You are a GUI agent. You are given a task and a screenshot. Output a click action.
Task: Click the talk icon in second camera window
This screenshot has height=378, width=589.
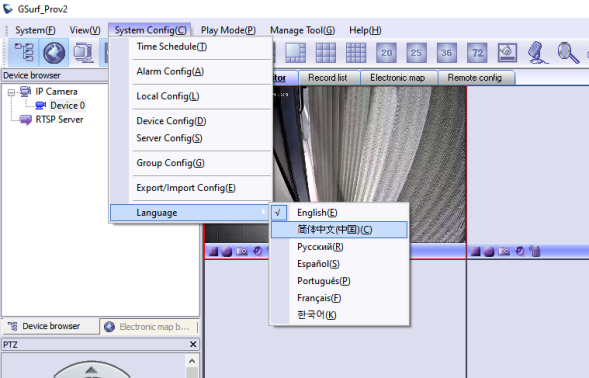pos(535,251)
